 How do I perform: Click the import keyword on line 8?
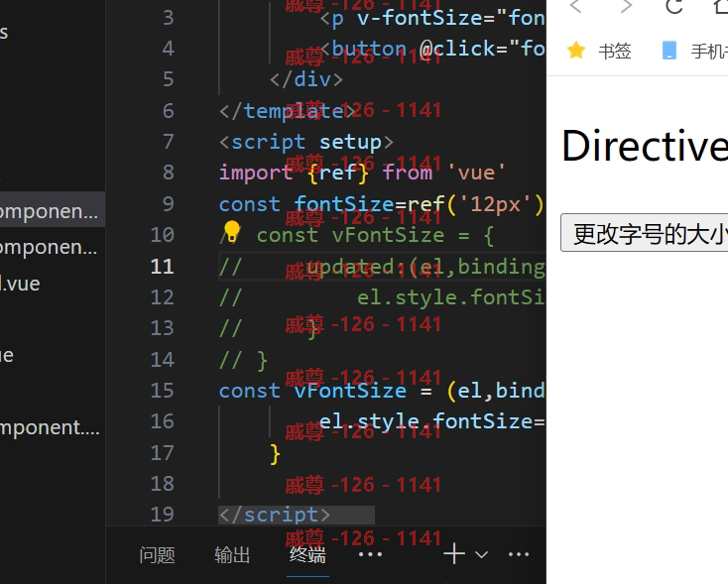tap(256, 174)
